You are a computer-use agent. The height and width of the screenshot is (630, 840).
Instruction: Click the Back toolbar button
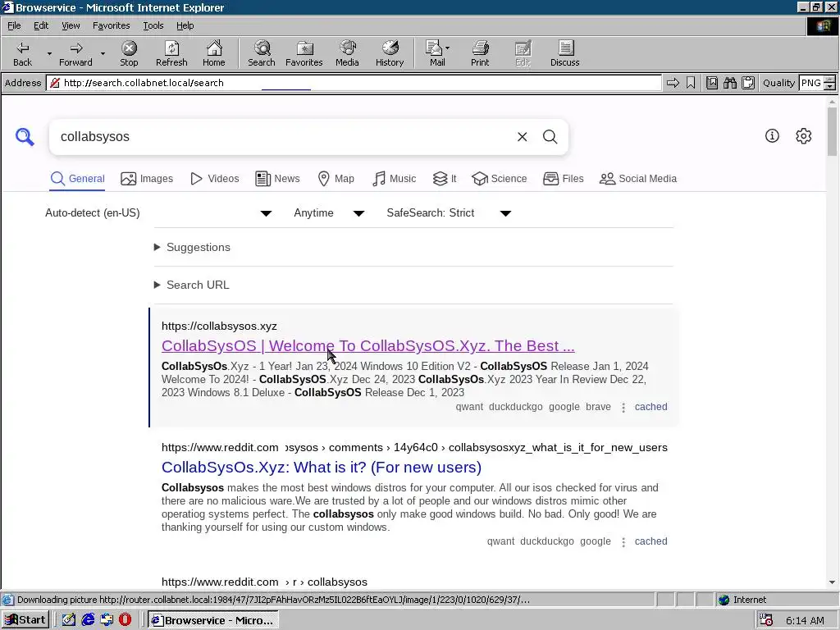pyautogui.click(x=22, y=53)
